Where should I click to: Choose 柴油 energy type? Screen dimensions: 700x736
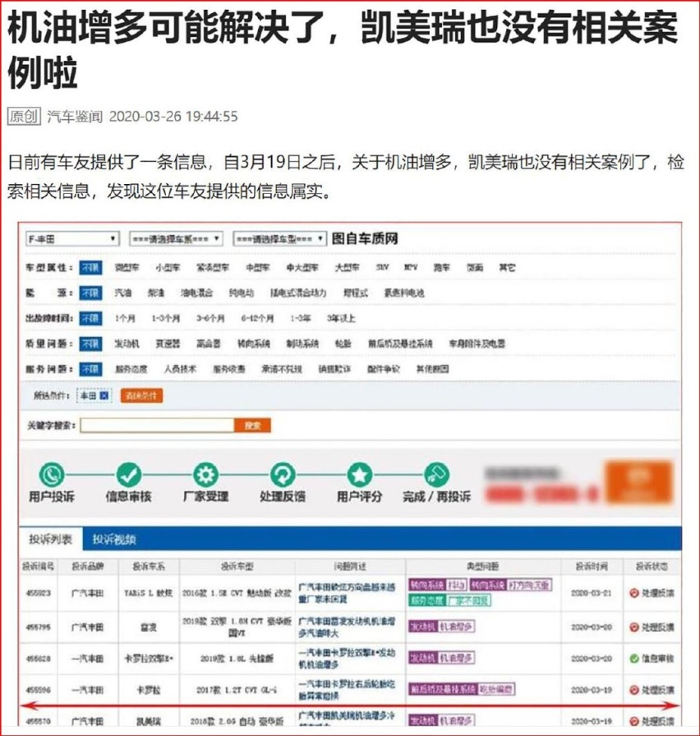tap(156, 293)
